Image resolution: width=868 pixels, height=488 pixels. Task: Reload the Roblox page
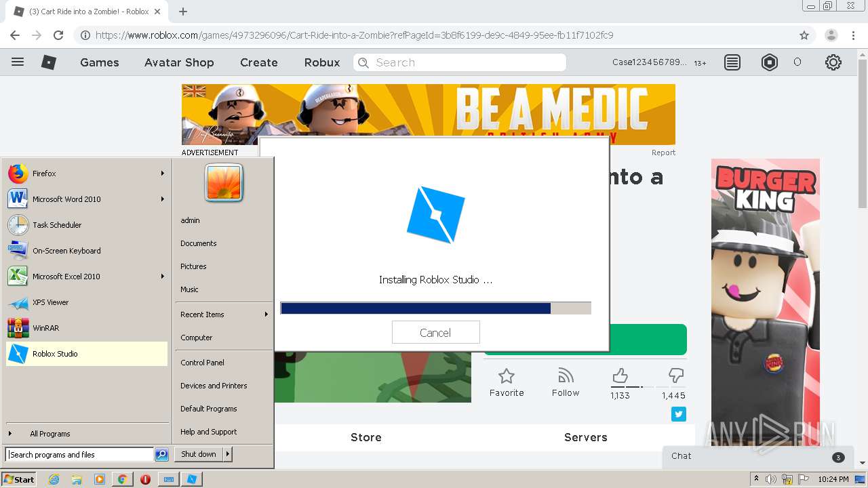click(x=58, y=35)
